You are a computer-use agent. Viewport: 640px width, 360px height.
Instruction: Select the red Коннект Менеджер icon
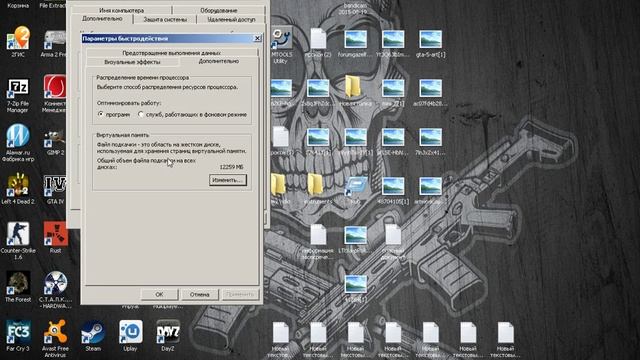pos(55,93)
